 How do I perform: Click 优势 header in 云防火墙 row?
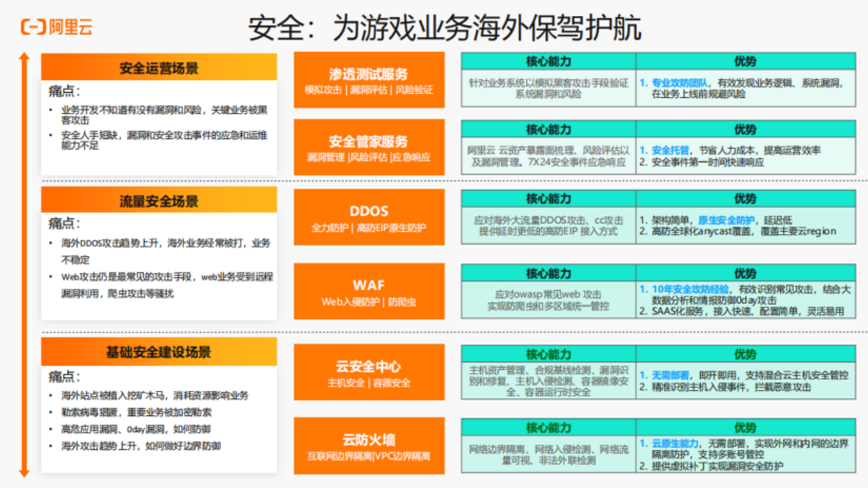click(x=746, y=427)
